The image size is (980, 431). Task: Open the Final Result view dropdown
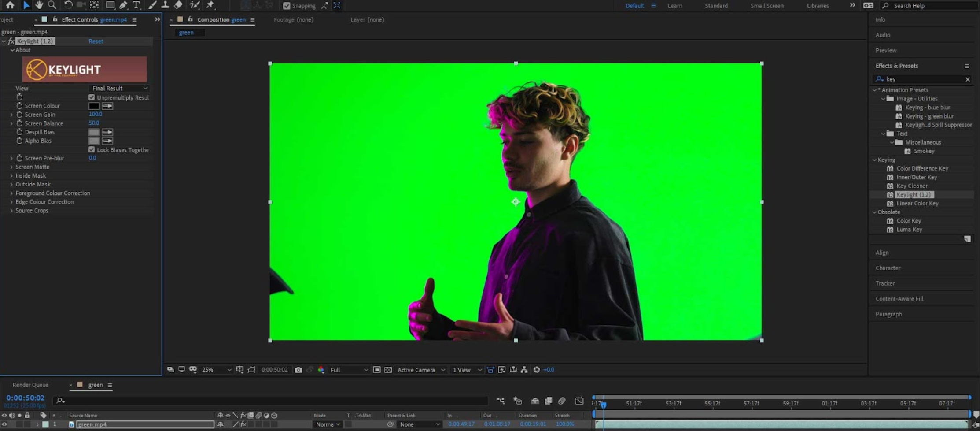[118, 88]
